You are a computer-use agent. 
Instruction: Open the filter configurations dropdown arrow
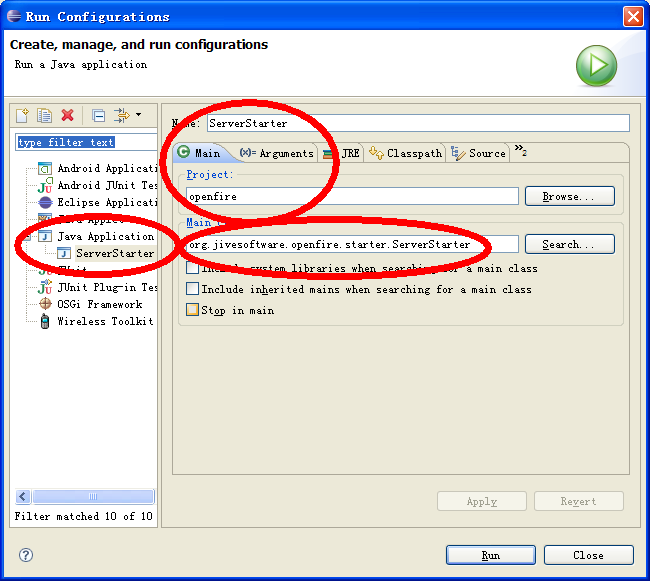click(x=138, y=114)
